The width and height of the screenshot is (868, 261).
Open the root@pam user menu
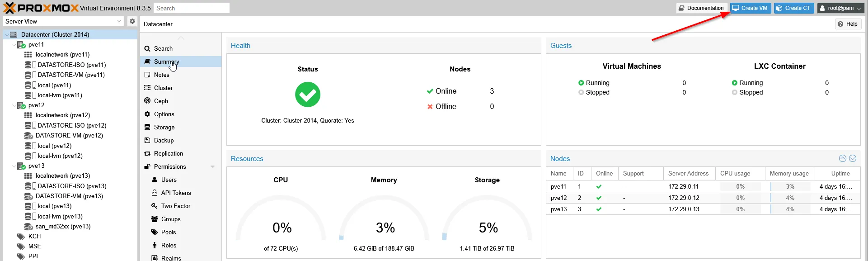[x=840, y=8]
